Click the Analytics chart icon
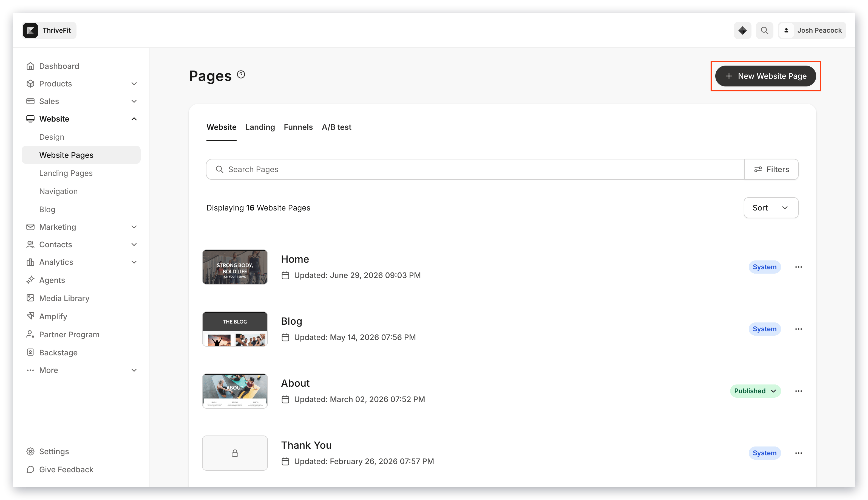This screenshot has width=868, height=500. click(30, 262)
